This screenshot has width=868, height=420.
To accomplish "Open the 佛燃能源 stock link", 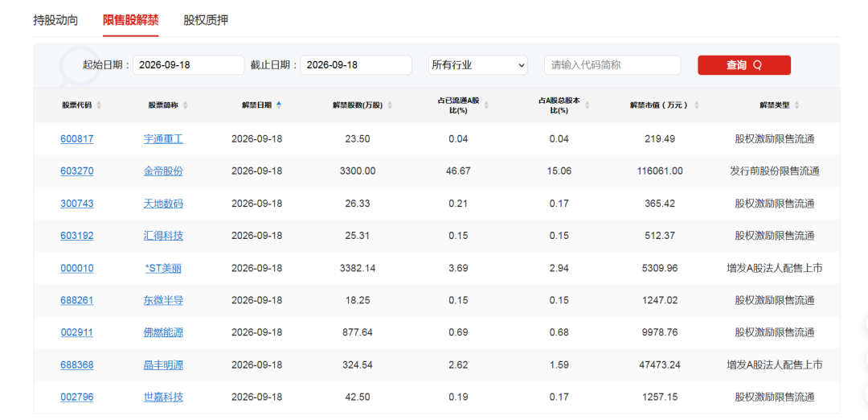I will [163, 333].
